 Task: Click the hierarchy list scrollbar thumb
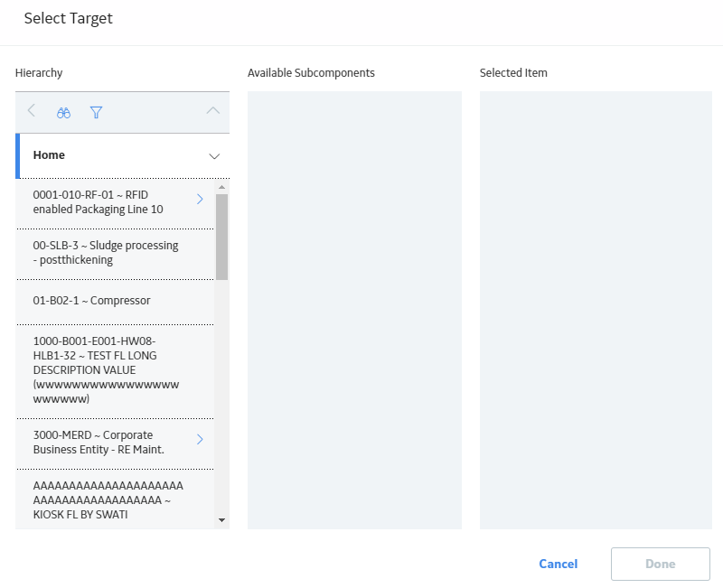221,237
